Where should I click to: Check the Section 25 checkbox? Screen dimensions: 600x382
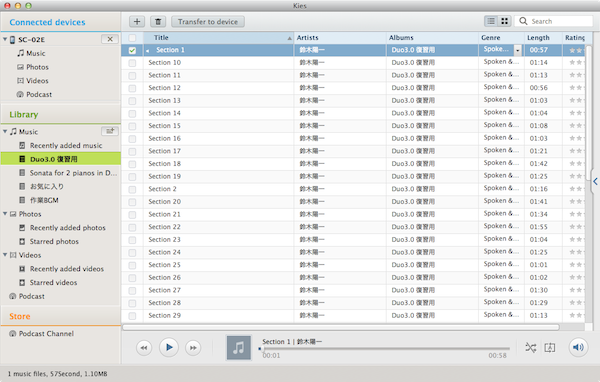tap(132, 265)
